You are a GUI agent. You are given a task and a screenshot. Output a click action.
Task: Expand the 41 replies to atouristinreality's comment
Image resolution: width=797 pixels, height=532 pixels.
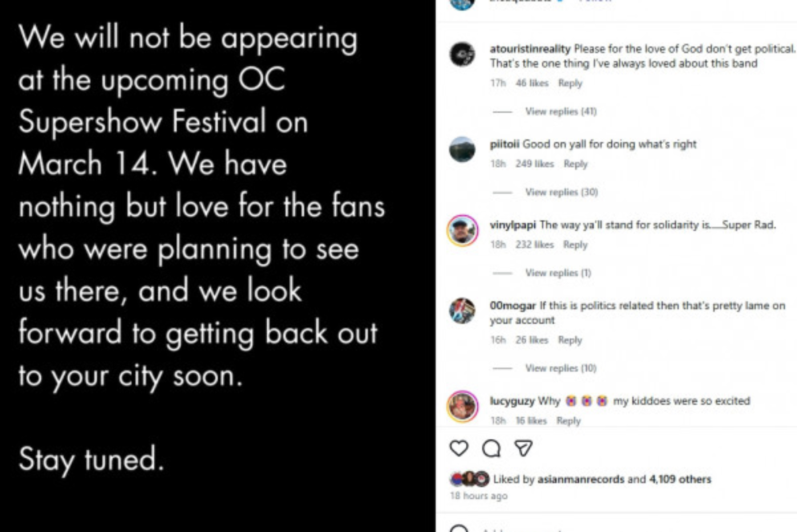[561, 111]
